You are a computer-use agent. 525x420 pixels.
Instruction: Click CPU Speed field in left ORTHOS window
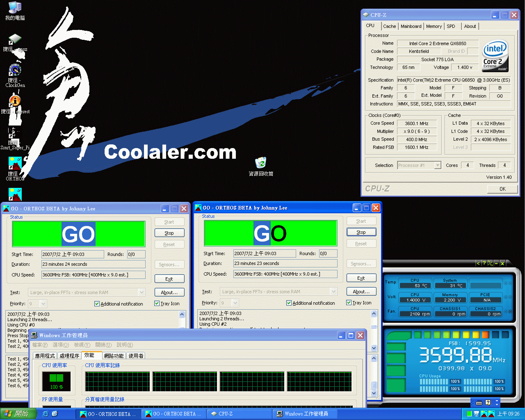pos(94,275)
